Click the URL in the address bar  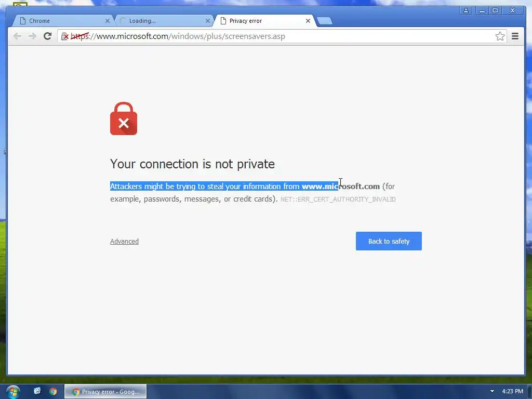click(x=178, y=36)
